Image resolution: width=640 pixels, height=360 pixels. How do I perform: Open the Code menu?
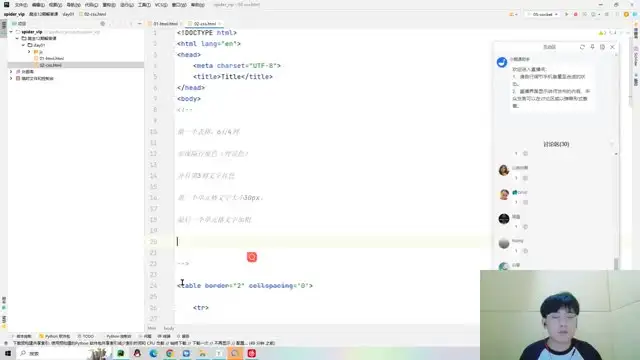91,5
